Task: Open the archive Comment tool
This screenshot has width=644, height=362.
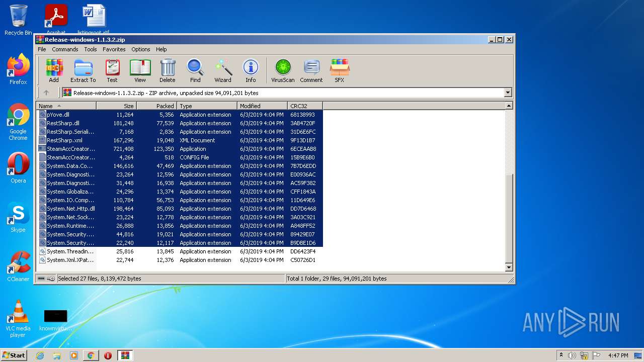Action: 311,70
